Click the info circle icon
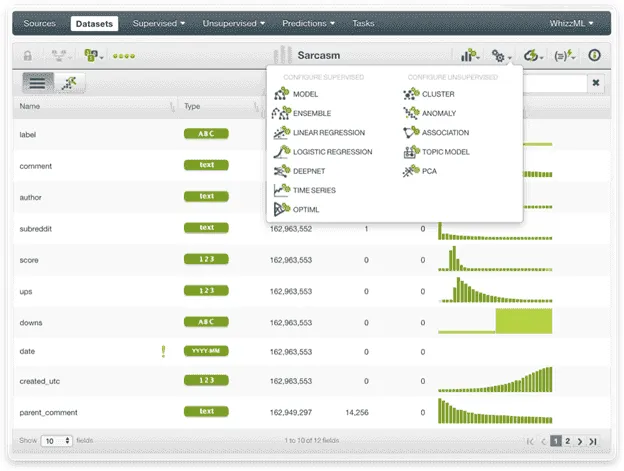Screen dimensions: 624x471 pyautogui.click(x=594, y=55)
